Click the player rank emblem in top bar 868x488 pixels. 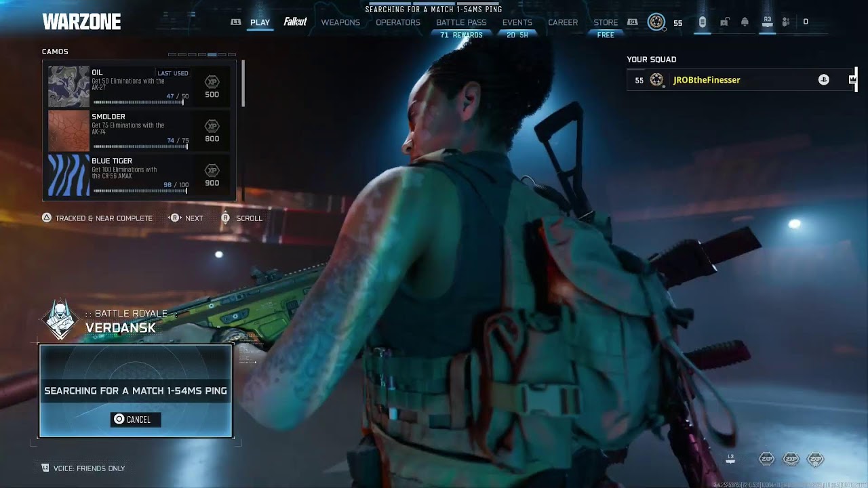(x=656, y=22)
